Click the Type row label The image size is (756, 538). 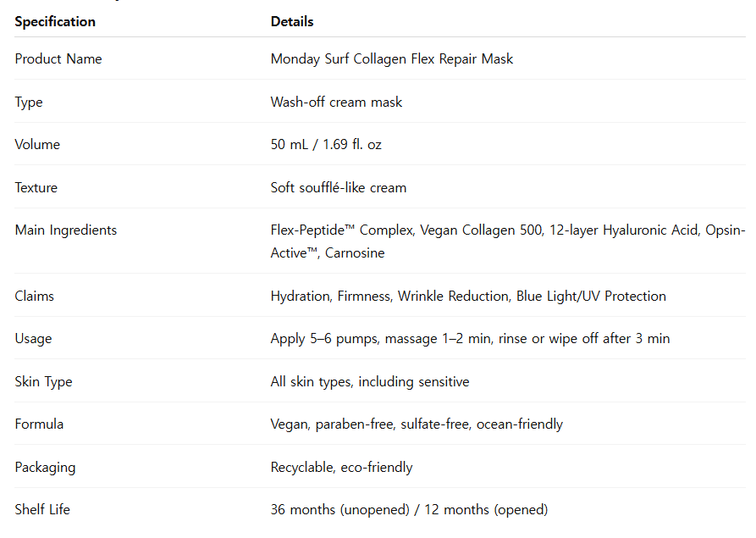click(29, 102)
